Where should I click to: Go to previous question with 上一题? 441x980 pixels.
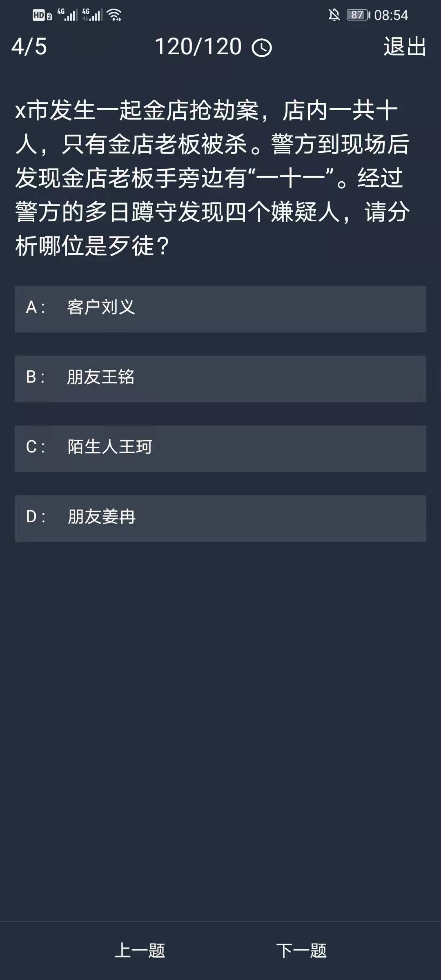140,950
